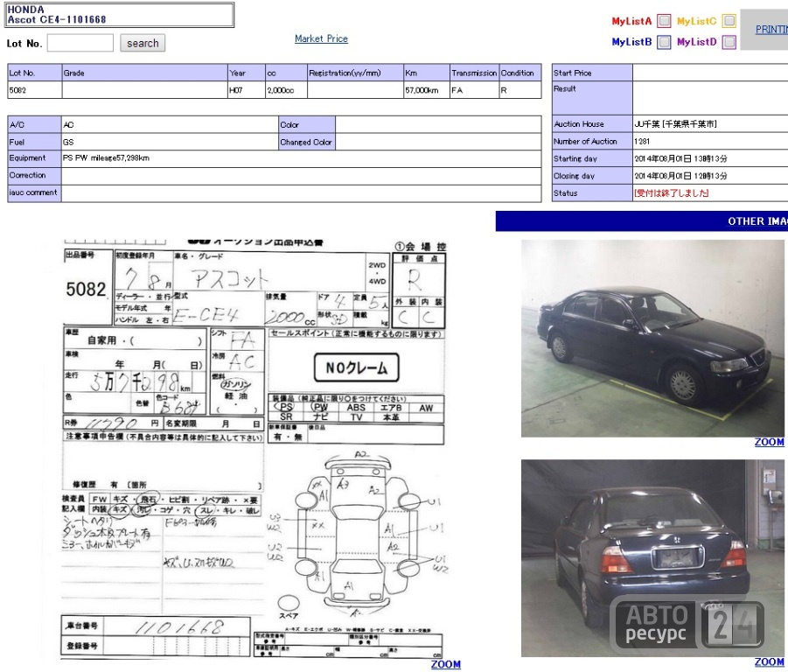This screenshot has width=788, height=672.
Task: Select the 57,000km cell
Action: coord(427,90)
